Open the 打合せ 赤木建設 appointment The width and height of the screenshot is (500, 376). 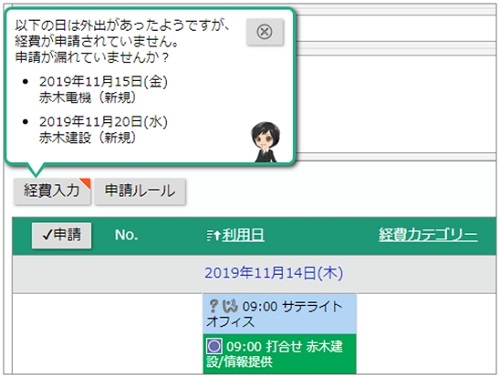pos(279,354)
